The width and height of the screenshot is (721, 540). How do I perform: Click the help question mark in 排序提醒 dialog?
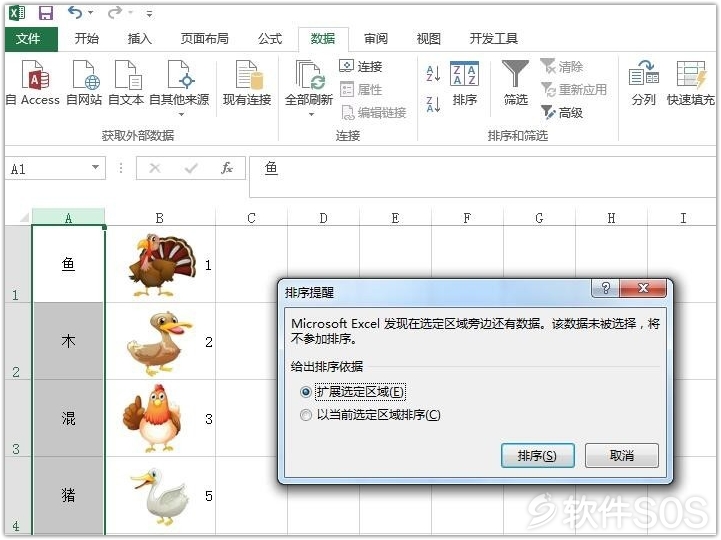coord(606,288)
